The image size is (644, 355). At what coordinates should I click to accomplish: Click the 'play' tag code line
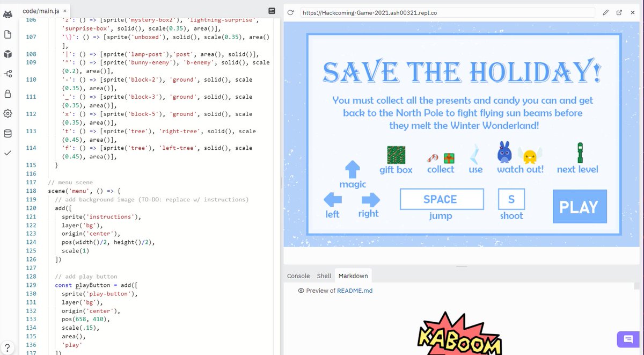click(x=72, y=345)
